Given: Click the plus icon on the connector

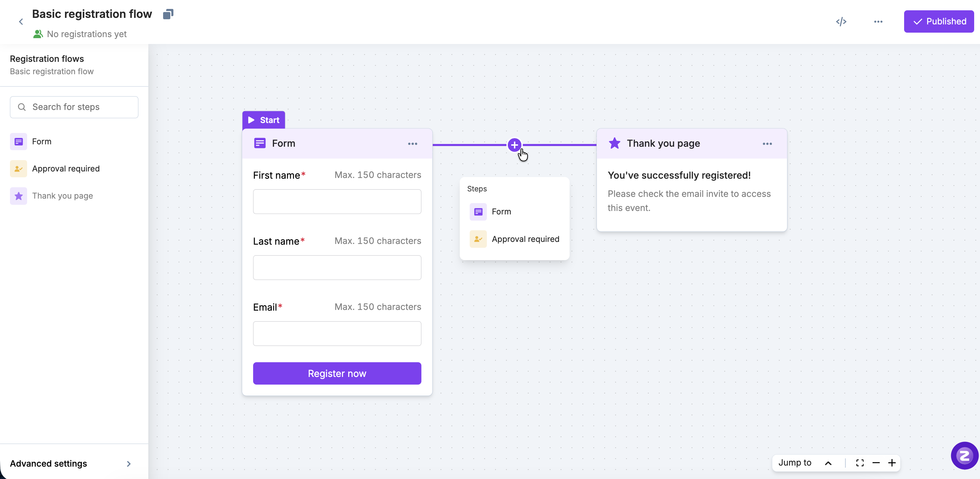Looking at the screenshot, I should (x=514, y=145).
